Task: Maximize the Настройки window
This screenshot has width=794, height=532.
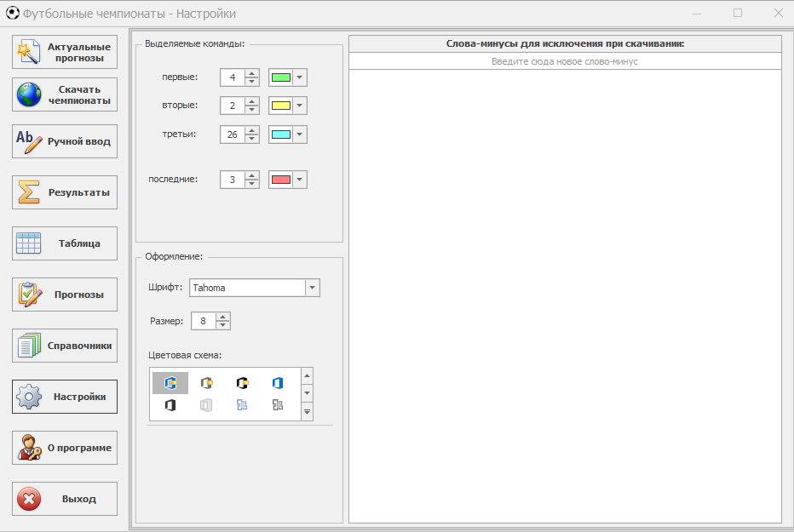Action: [738, 13]
